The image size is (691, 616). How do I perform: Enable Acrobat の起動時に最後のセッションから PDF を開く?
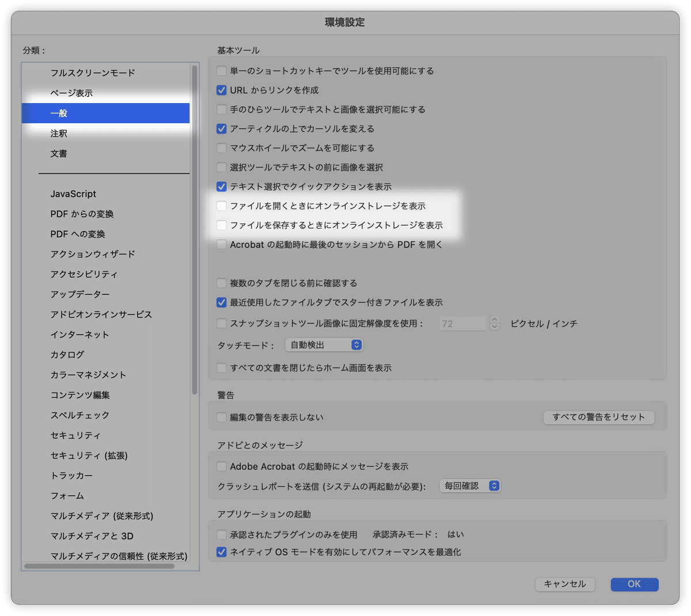coord(222,245)
